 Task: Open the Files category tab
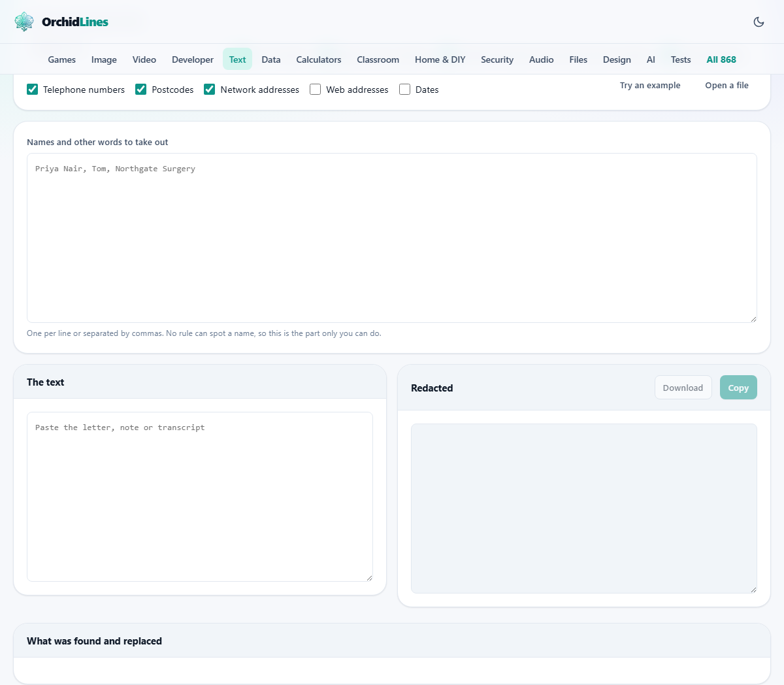tap(578, 59)
